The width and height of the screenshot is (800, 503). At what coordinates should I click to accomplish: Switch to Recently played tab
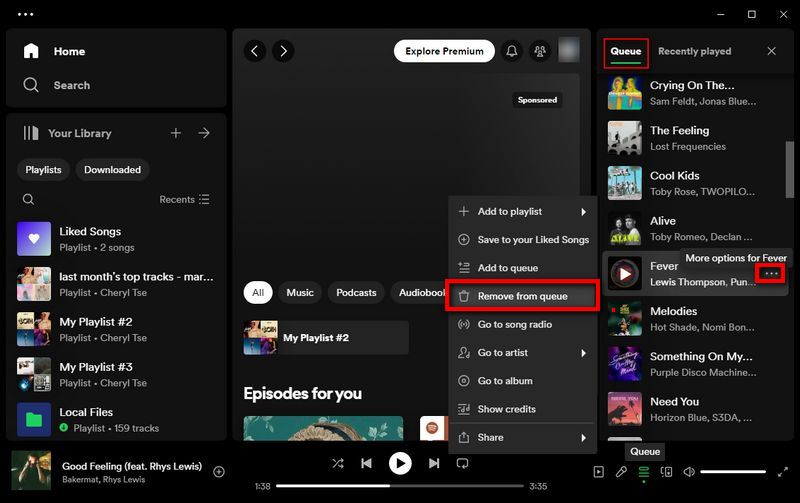694,52
